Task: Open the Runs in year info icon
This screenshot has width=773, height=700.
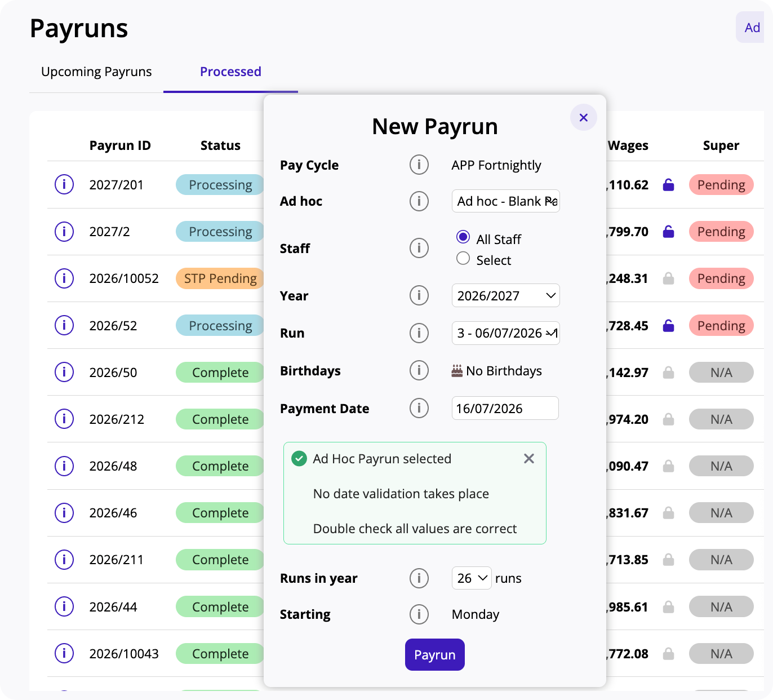Action: point(419,578)
